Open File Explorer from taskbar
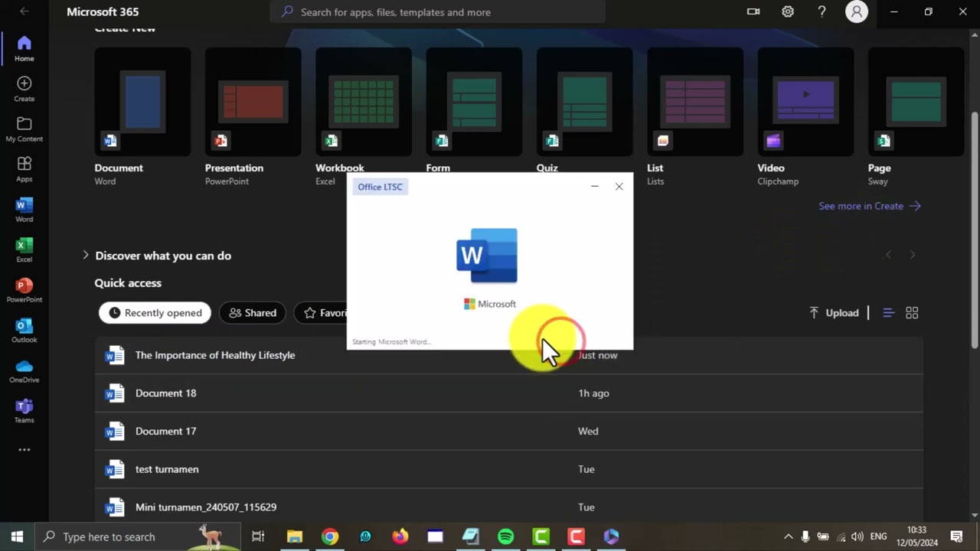980x551 pixels. [x=295, y=536]
